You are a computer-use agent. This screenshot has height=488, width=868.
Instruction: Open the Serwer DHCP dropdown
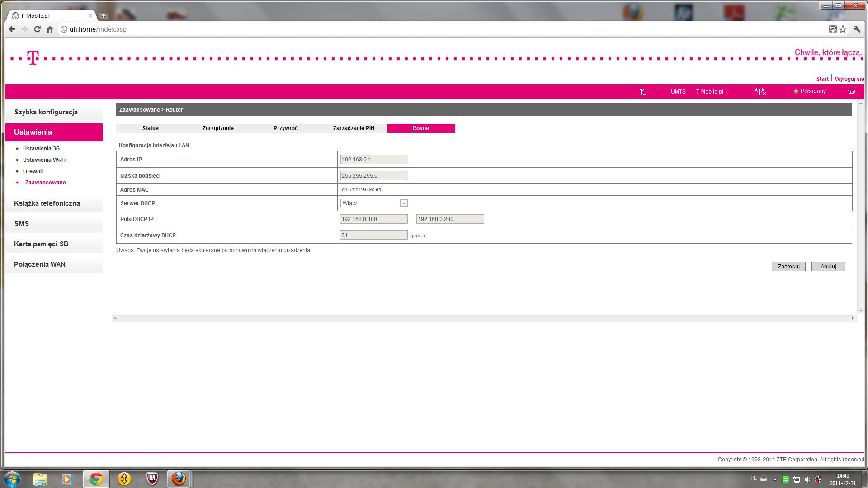[x=374, y=203]
